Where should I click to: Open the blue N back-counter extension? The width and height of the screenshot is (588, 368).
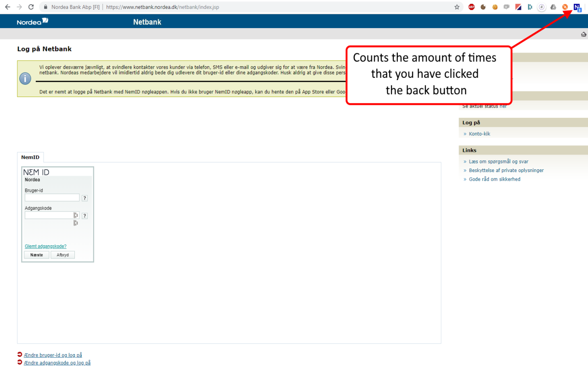click(x=577, y=7)
